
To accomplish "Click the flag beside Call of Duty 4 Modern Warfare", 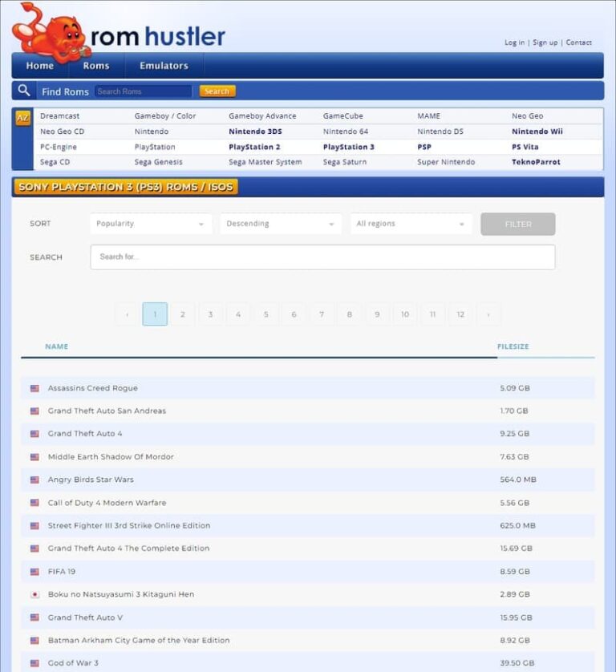I will click(x=34, y=503).
